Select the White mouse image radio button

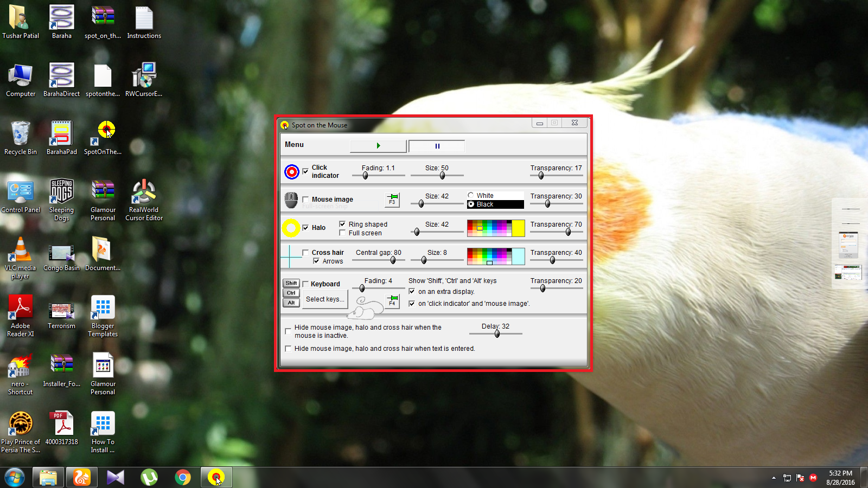pos(471,195)
